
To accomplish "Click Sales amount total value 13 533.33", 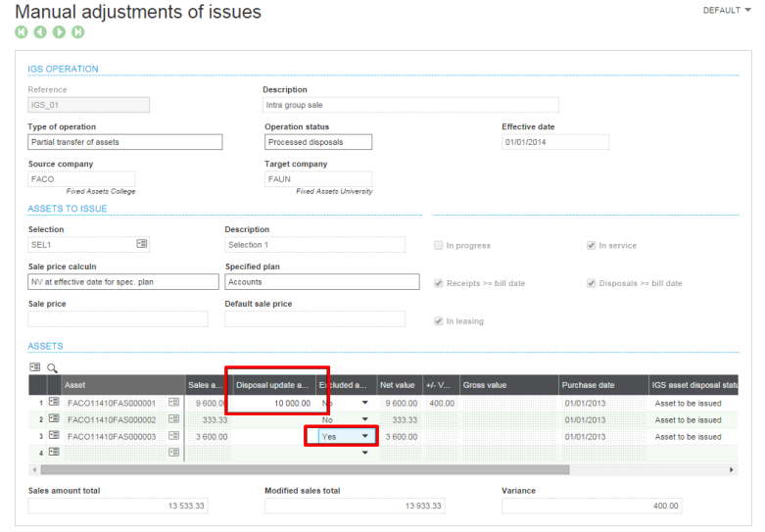I will coord(118,506).
